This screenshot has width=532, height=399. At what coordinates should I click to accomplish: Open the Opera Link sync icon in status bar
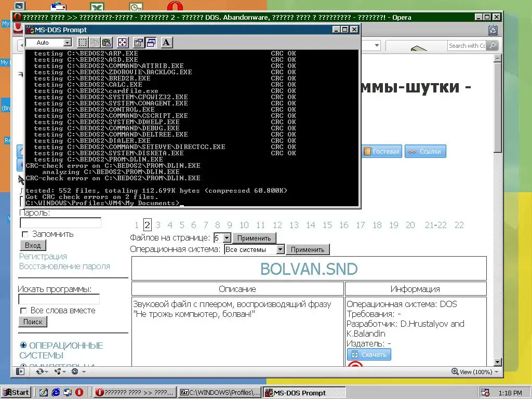tap(41, 371)
